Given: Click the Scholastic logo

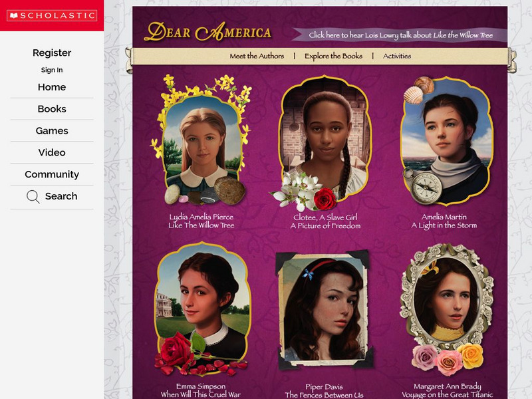Looking at the screenshot, I should tap(52, 15).
